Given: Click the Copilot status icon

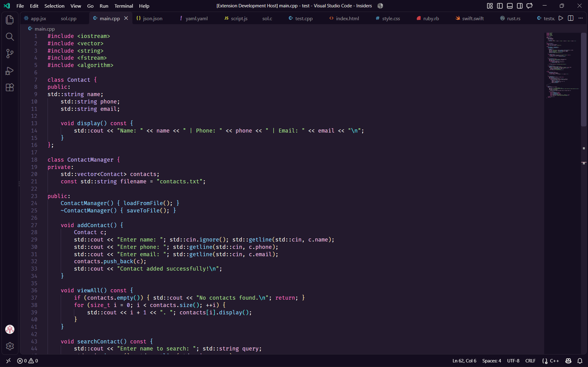Looking at the screenshot, I should [x=568, y=361].
